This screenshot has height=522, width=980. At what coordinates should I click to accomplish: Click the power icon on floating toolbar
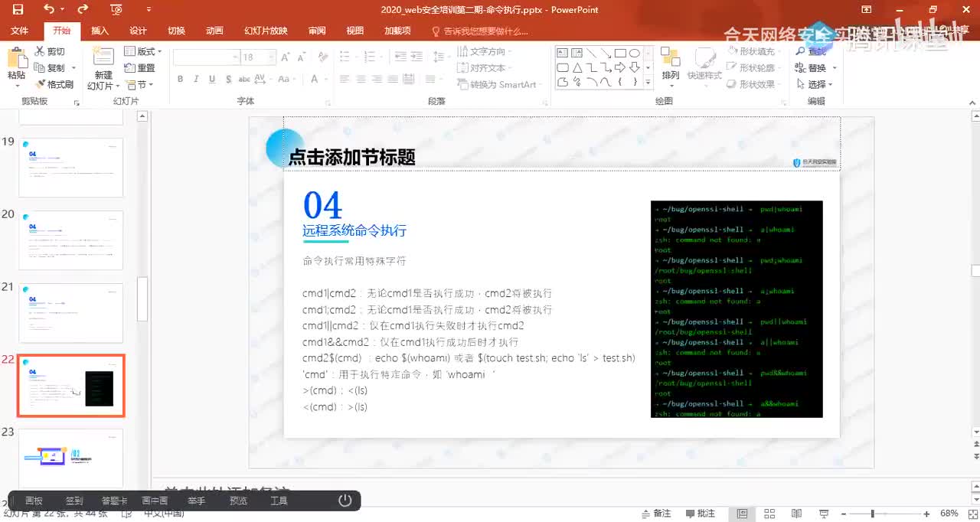pos(345,501)
